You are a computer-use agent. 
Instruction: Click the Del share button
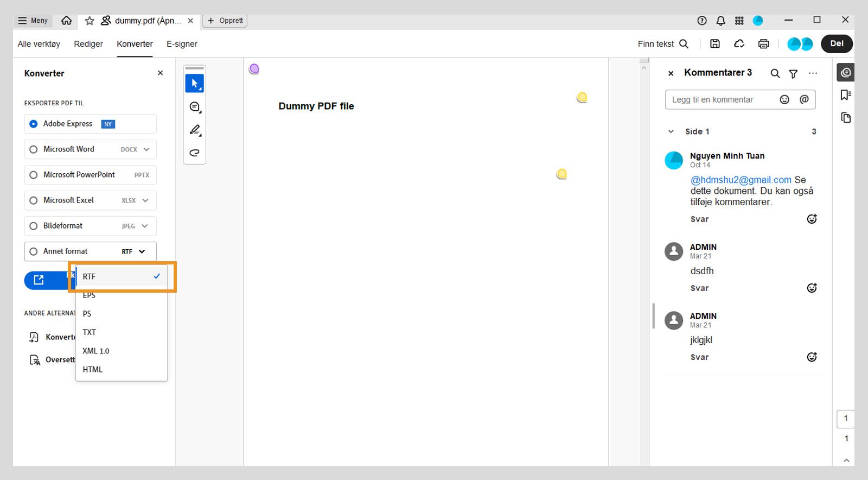click(837, 44)
